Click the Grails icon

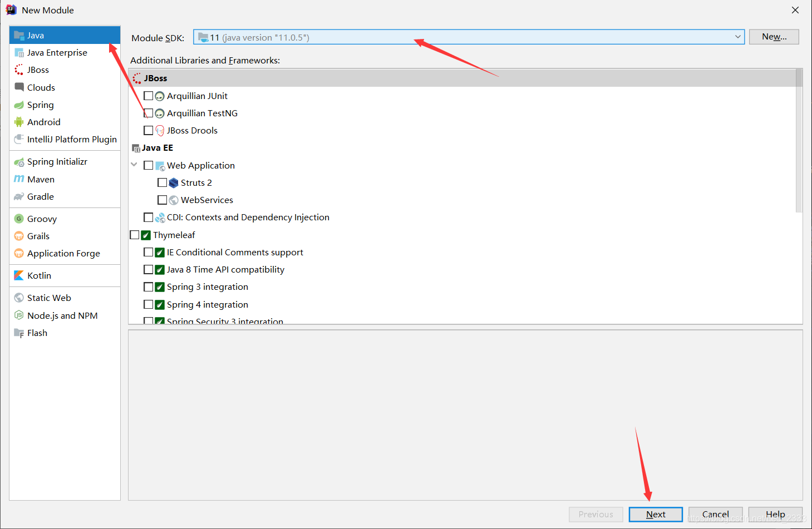(19, 236)
